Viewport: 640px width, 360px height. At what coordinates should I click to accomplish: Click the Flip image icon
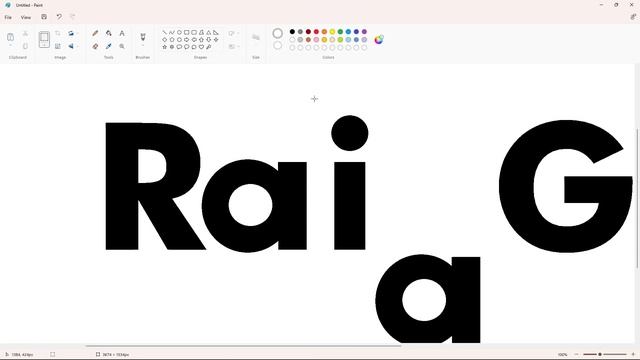coord(71,46)
